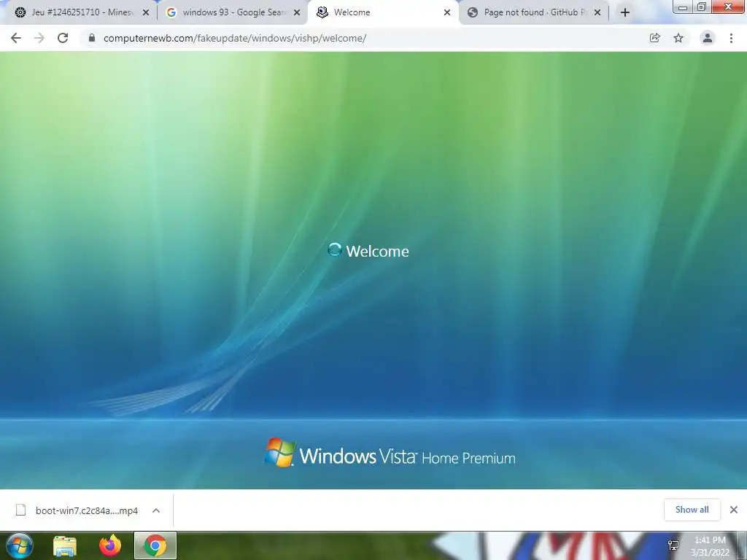Minimize the Chrome window
This screenshot has height=560, width=747.
(x=682, y=7)
